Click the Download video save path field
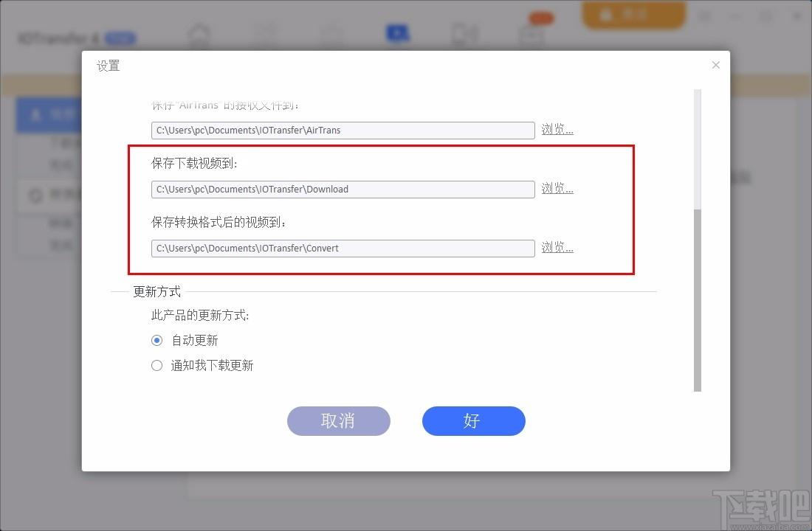 (343, 190)
